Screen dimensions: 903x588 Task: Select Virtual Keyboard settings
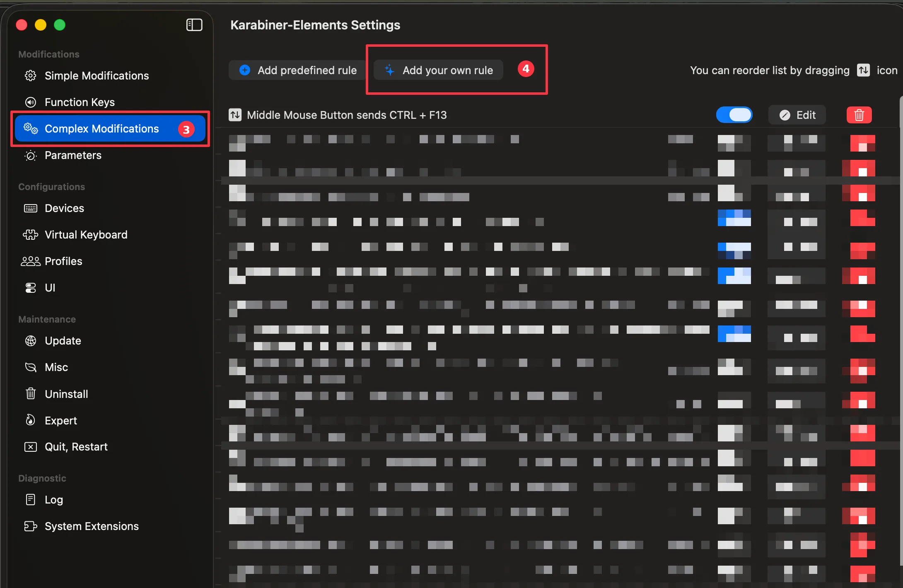click(x=86, y=234)
